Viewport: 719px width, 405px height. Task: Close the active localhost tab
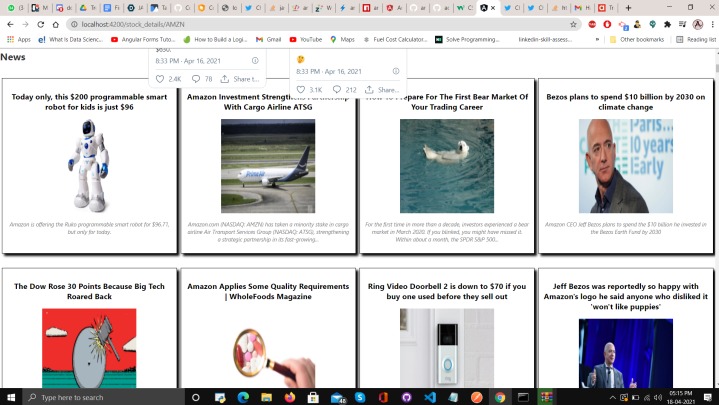click(493, 8)
